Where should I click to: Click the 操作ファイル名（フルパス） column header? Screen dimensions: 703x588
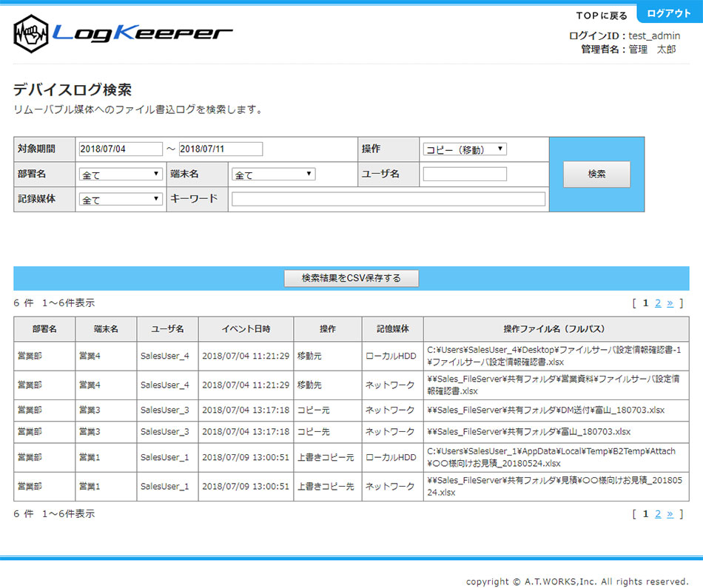pyautogui.click(x=556, y=329)
